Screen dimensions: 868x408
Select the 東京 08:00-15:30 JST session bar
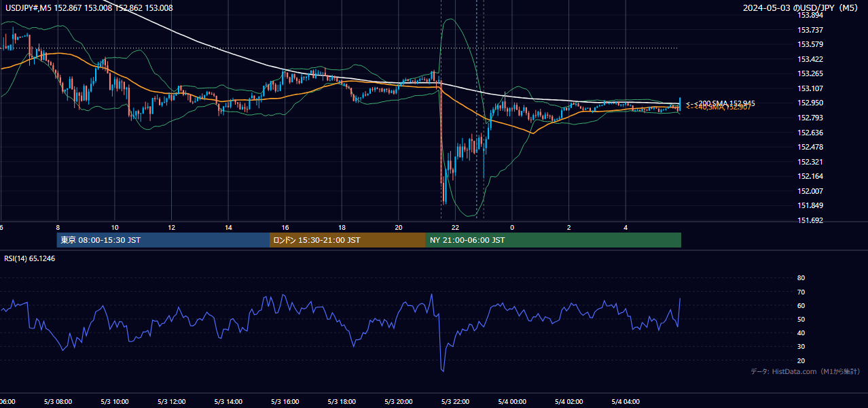click(x=163, y=240)
